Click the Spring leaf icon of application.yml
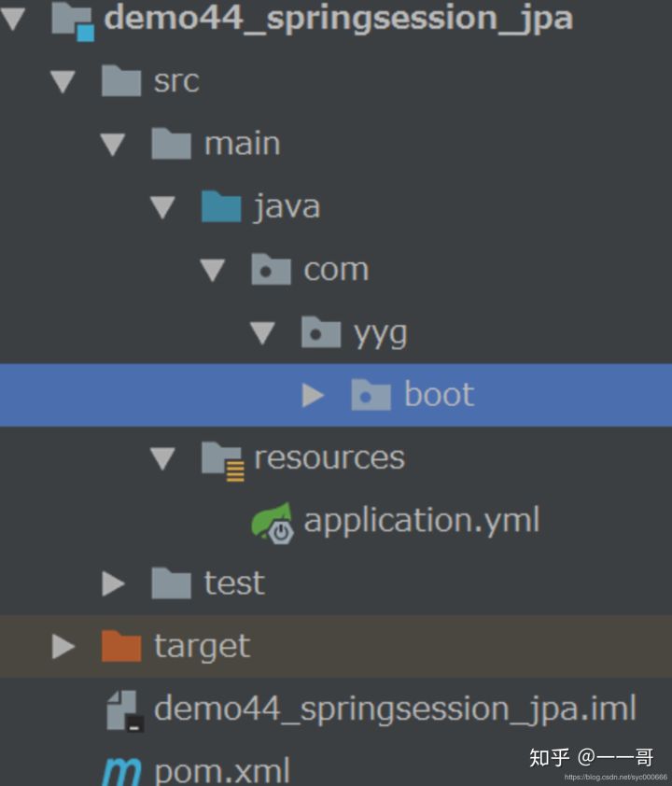The width and height of the screenshot is (672, 786). pos(273,524)
